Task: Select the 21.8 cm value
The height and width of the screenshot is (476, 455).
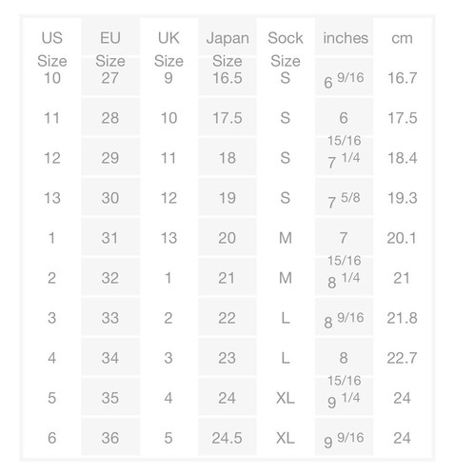Action: pos(402,318)
